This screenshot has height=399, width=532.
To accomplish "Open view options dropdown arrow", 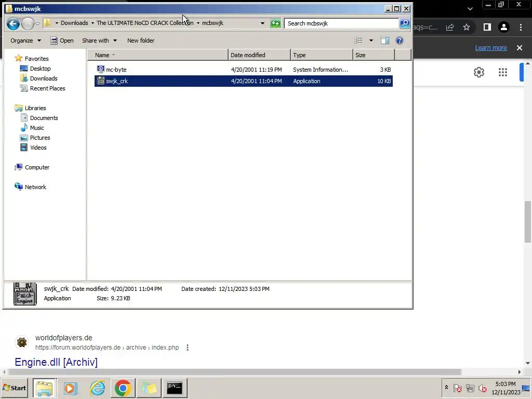I will 371,41.
